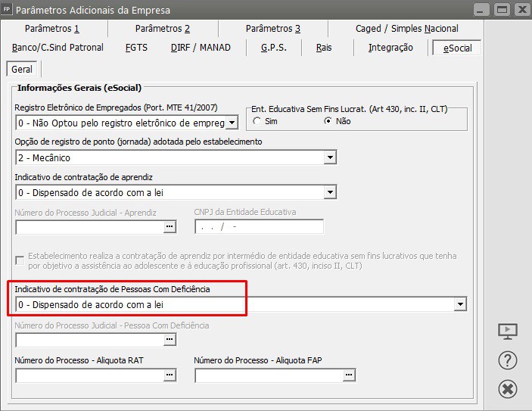Browse Processo Judicial - Aprendiz ellipsis button

tap(170, 227)
